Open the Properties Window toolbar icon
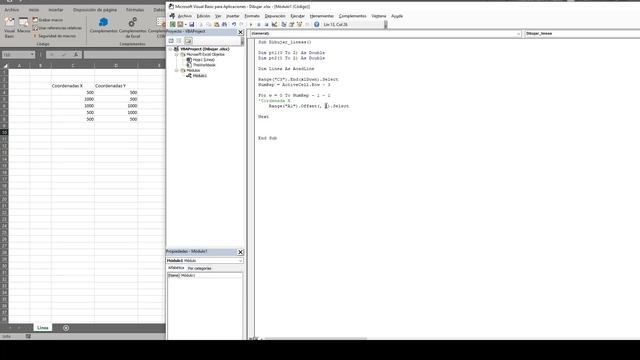 (x=291, y=24)
